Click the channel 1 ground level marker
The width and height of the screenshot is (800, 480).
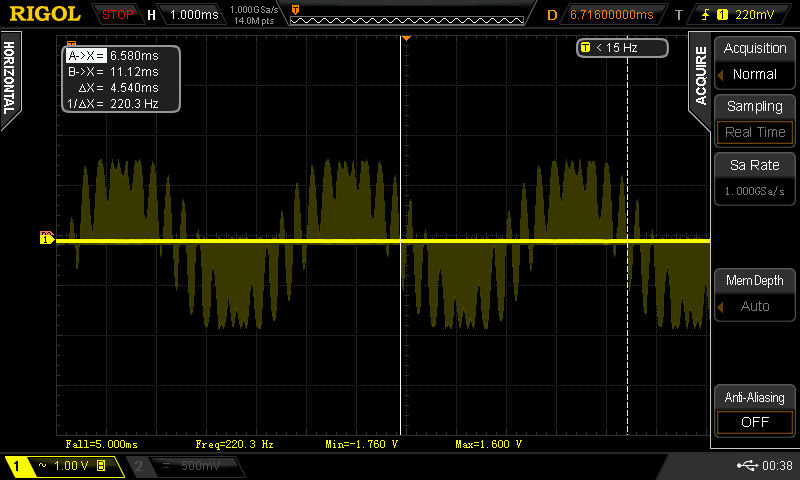(x=46, y=238)
